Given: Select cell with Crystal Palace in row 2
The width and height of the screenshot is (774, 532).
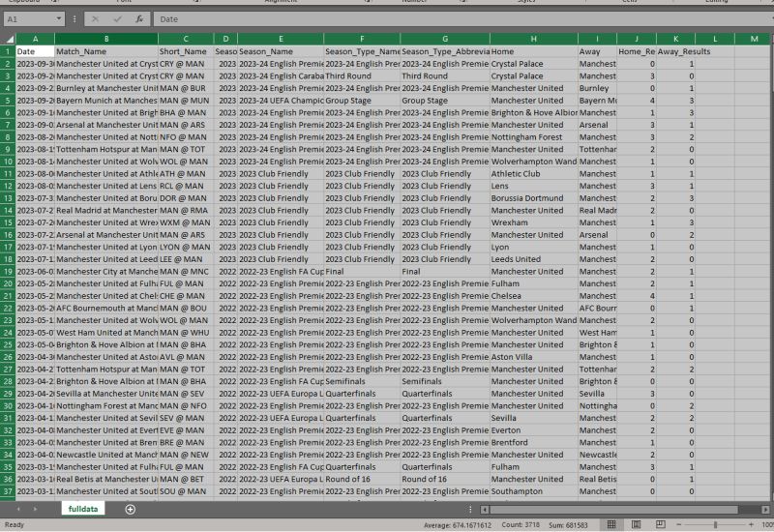Looking at the screenshot, I should 534,64.
